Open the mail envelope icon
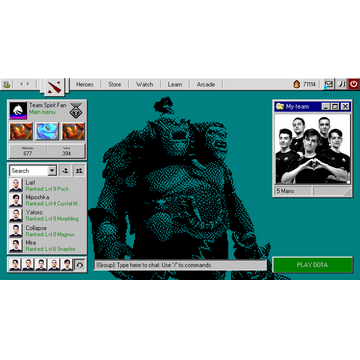Screen dimensions: 360x360 [x=329, y=84]
